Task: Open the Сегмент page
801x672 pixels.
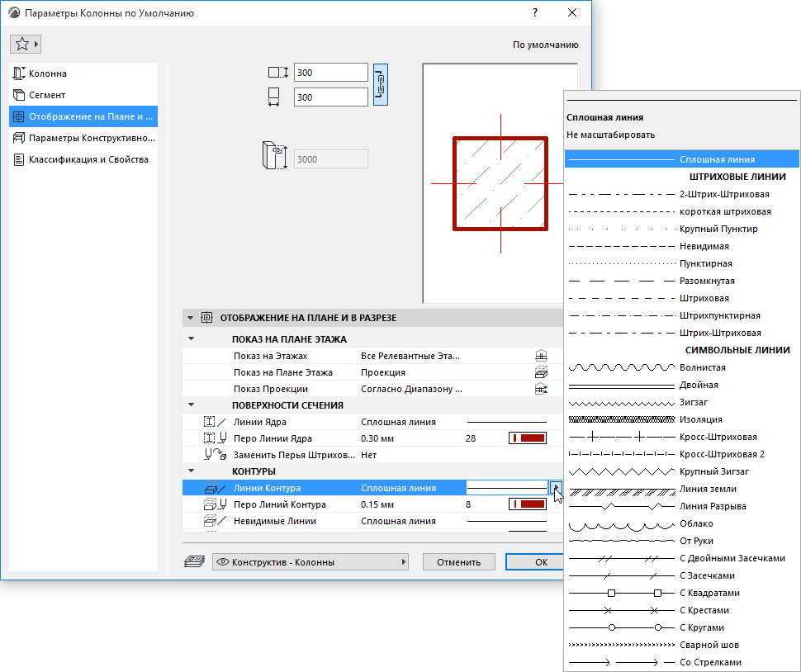Action: pyautogui.click(x=83, y=95)
